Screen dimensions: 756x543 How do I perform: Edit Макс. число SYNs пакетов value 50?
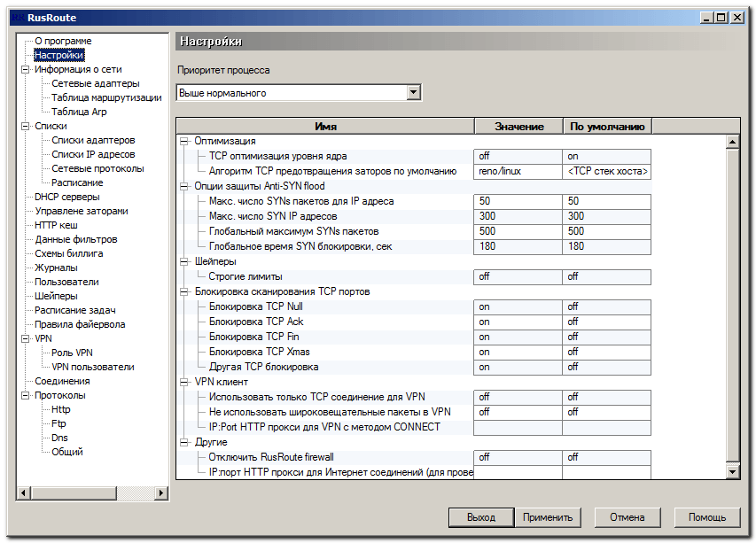point(518,201)
